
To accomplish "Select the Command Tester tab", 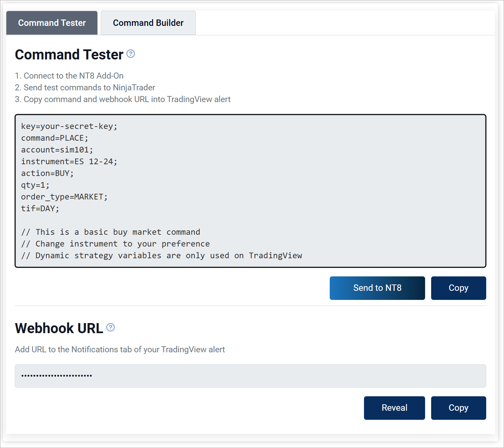I will click(51, 23).
